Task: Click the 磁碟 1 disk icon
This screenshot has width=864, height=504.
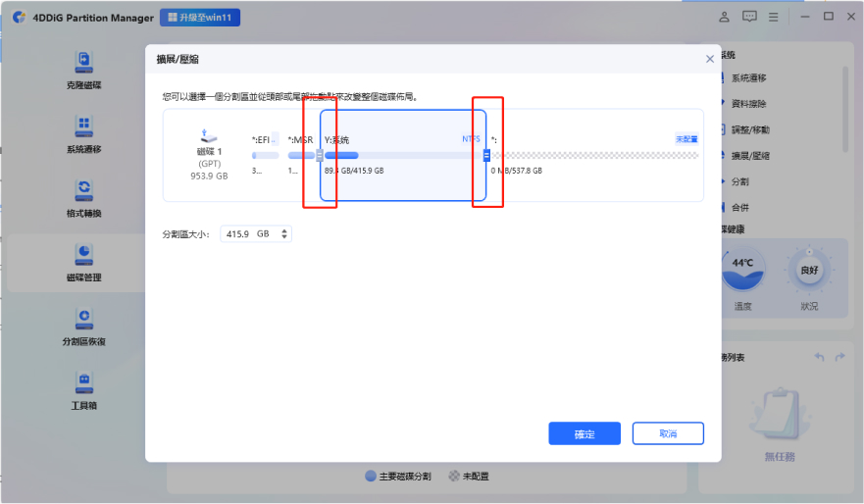Action: point(209,135)
